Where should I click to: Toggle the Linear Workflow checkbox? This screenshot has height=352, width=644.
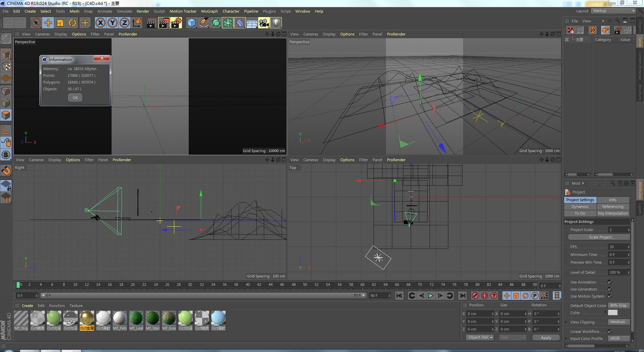point(610,332)
